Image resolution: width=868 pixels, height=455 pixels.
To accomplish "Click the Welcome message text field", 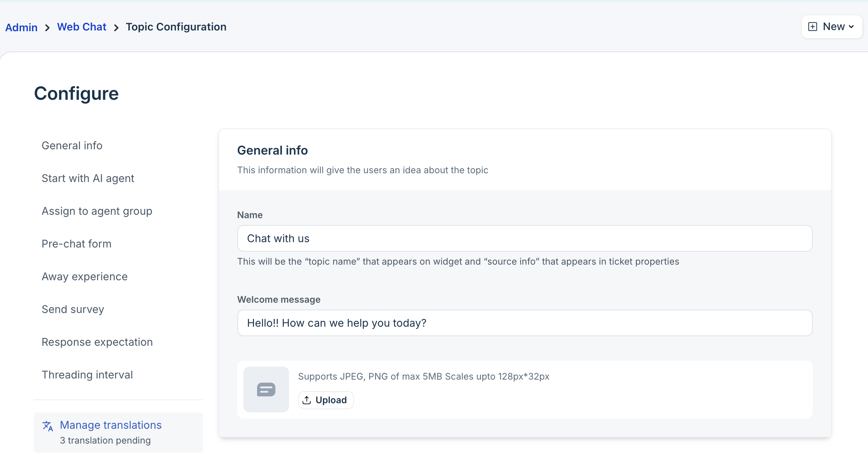I will (524, 323).
